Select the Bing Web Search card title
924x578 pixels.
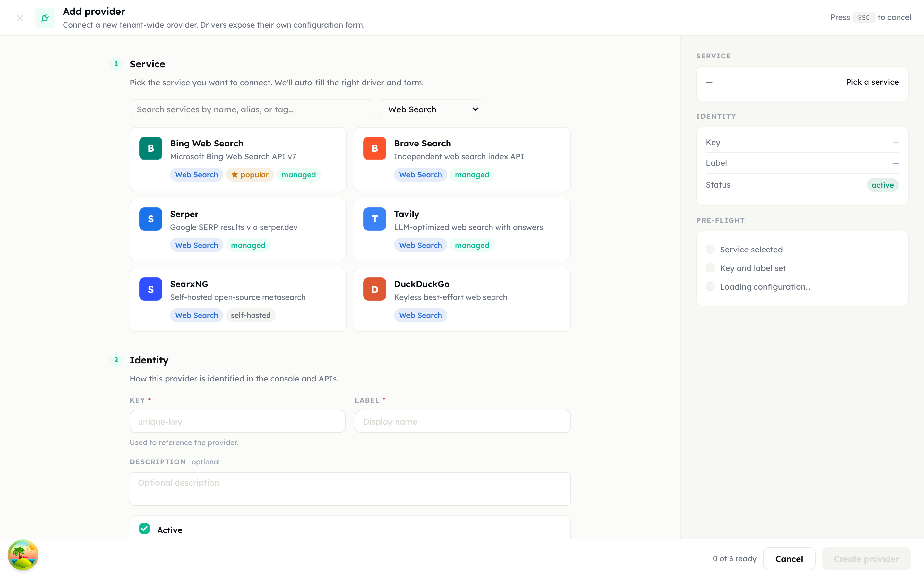click(x=207, y=143)
